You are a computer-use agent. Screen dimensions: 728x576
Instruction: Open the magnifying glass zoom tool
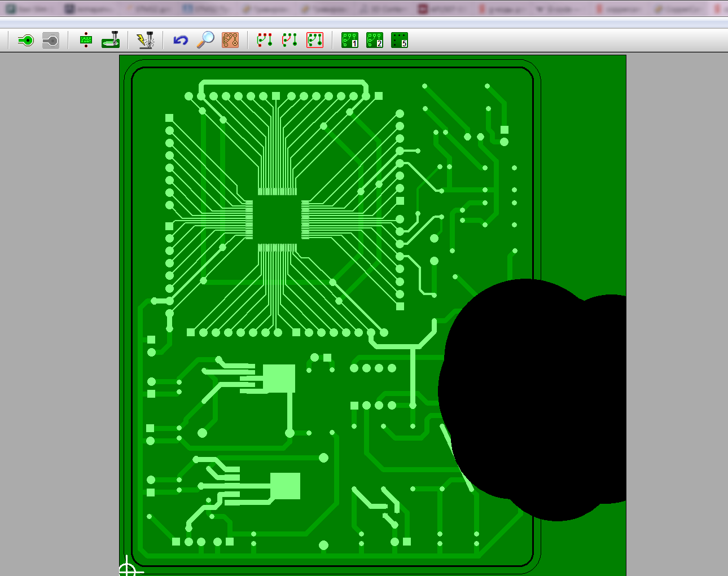point(205,40)
